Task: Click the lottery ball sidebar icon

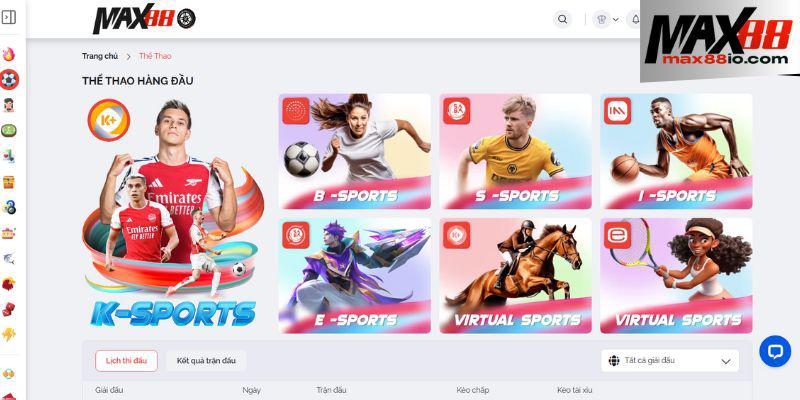Action: tap(9, 207)
